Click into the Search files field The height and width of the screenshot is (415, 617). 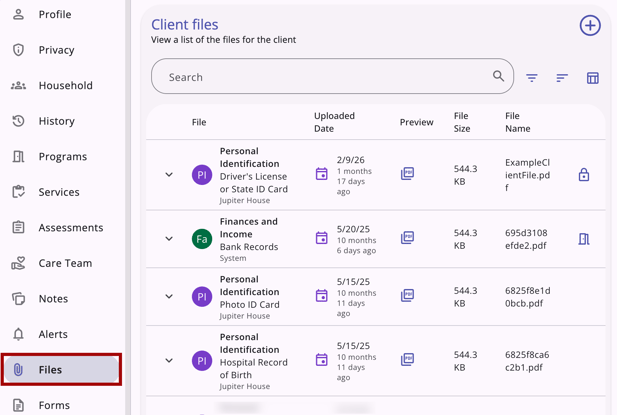coord(320,77)
